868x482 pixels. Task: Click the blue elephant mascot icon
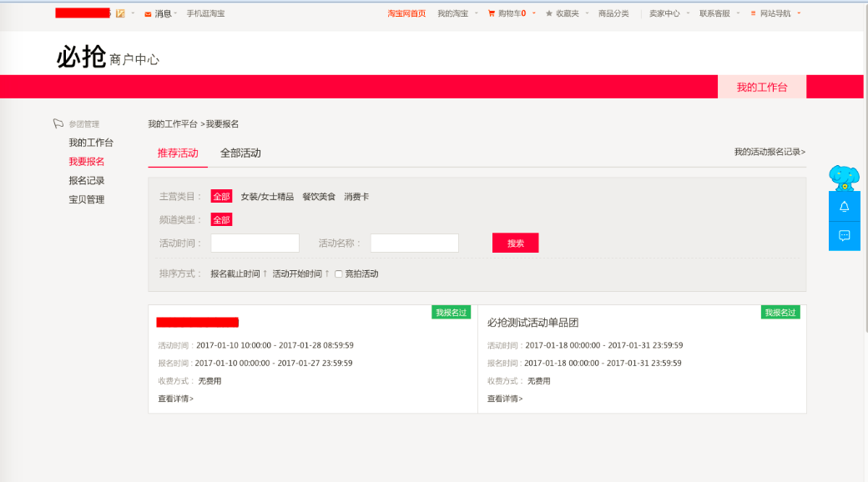[x=843, y=177]
